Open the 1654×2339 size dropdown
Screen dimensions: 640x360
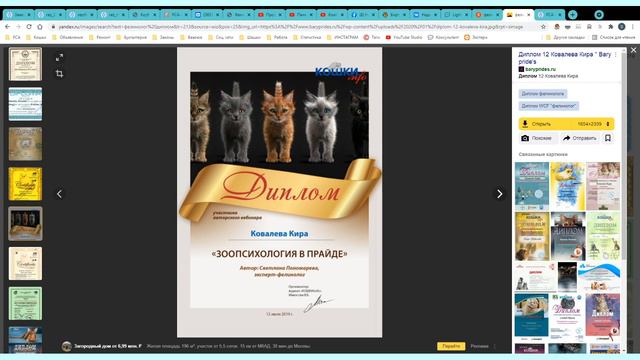click(593, 124)
